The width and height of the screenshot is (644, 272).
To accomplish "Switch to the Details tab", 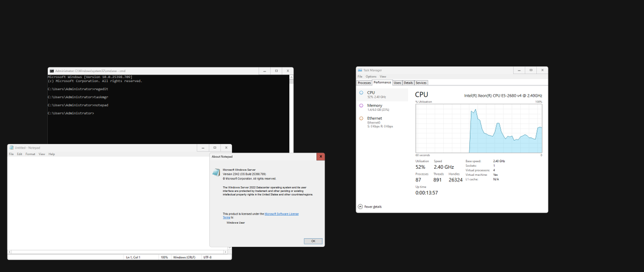I will [x=408, y=83].
